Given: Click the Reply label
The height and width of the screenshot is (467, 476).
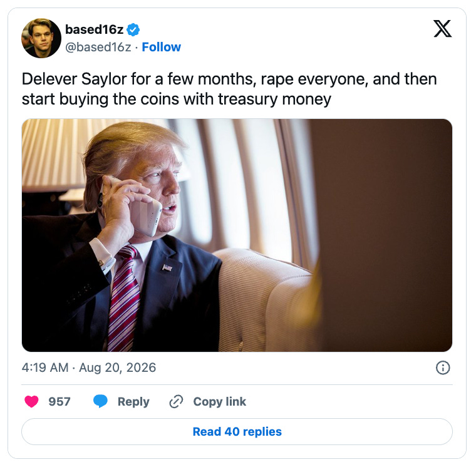Looking at the screenshot, I should tap(133, 402).
